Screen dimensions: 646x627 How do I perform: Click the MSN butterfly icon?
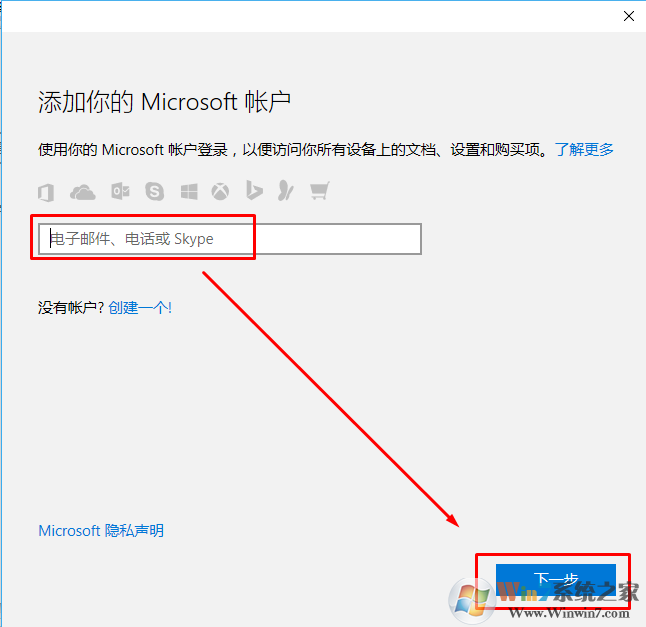286,191
